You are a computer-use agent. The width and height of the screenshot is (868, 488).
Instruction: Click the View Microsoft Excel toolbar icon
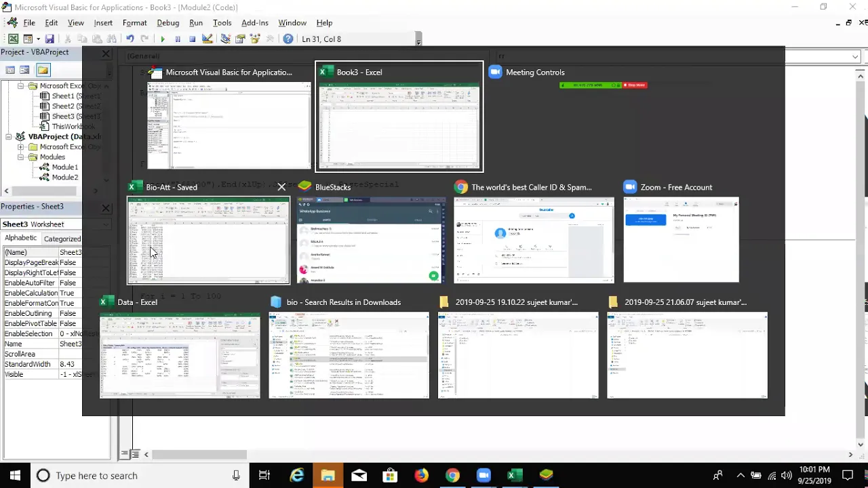tap(13, 39)
